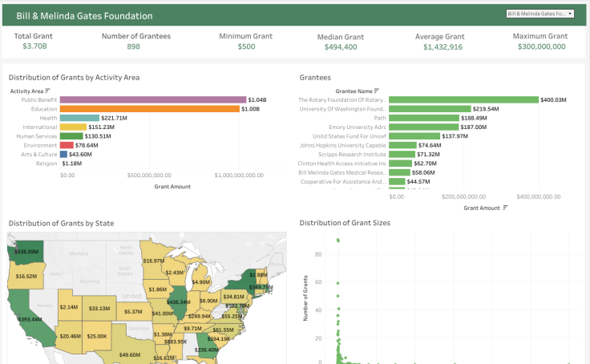Select the Scripps Research Institute grantee label
This screenshot has height=364, width=590.
[x=352, y=154]
